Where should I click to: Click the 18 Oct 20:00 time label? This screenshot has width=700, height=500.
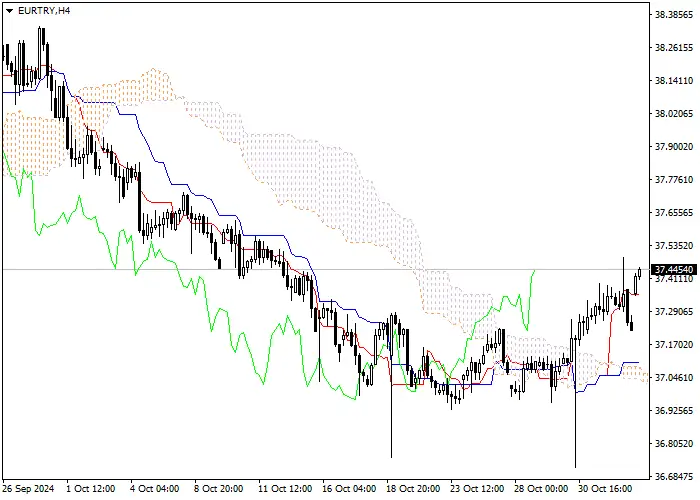pos(413,489)
